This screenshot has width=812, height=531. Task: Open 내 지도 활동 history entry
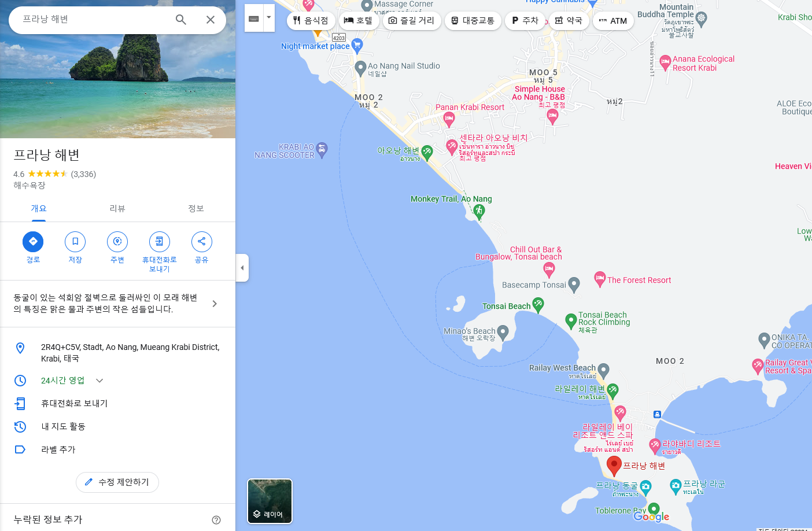pyautogui.click(x=63, y=427)
